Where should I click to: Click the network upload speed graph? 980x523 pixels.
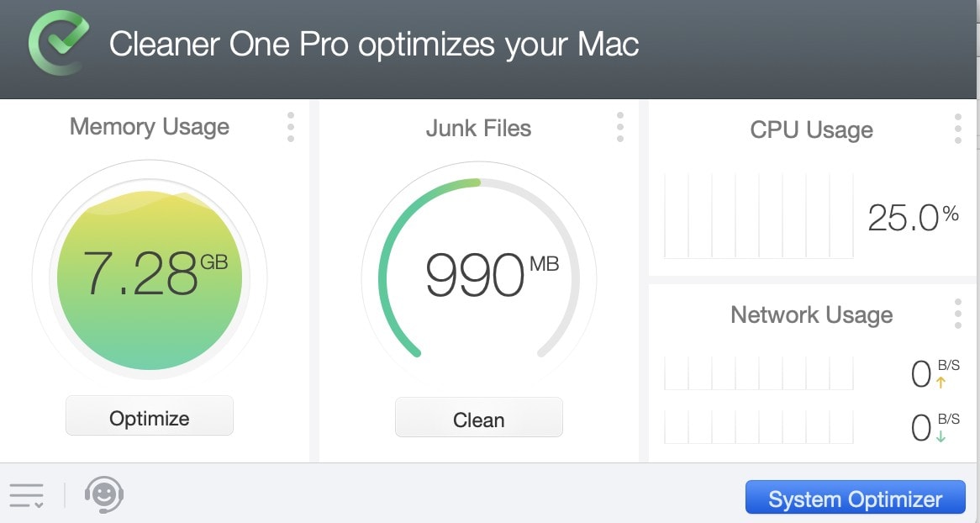click(758, 373)
